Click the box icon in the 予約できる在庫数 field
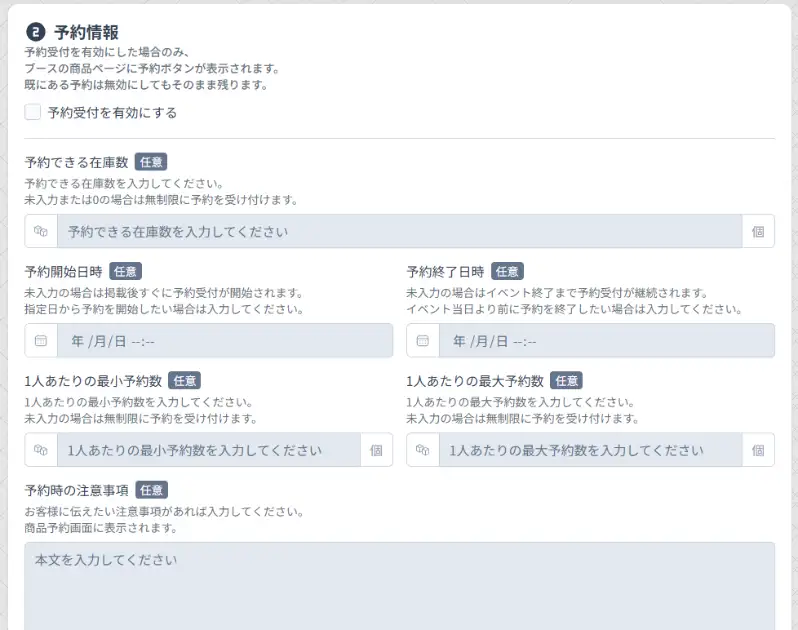 tap(41, 231)
